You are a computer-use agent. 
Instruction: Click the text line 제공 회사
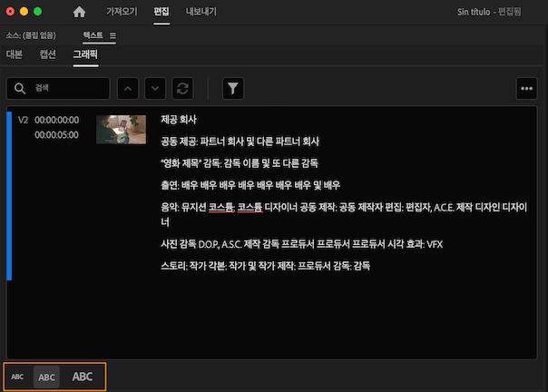[x=179, y=120]
